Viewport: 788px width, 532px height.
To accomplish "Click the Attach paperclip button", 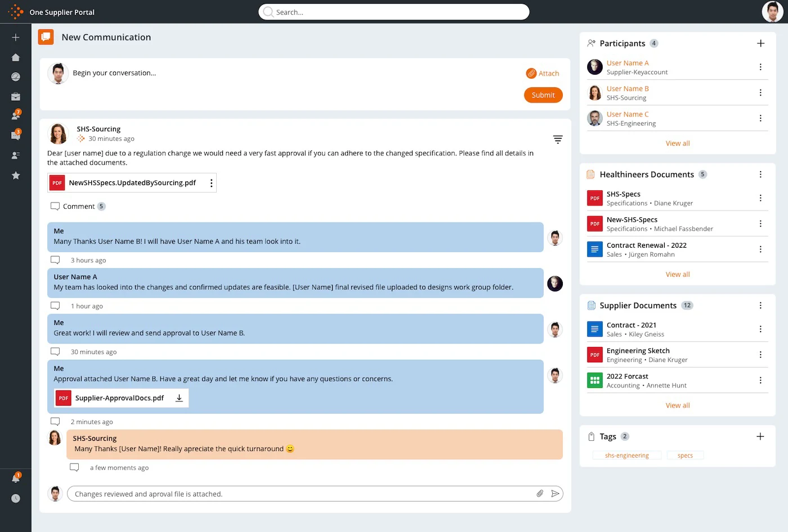I will (x=543, y=73).
